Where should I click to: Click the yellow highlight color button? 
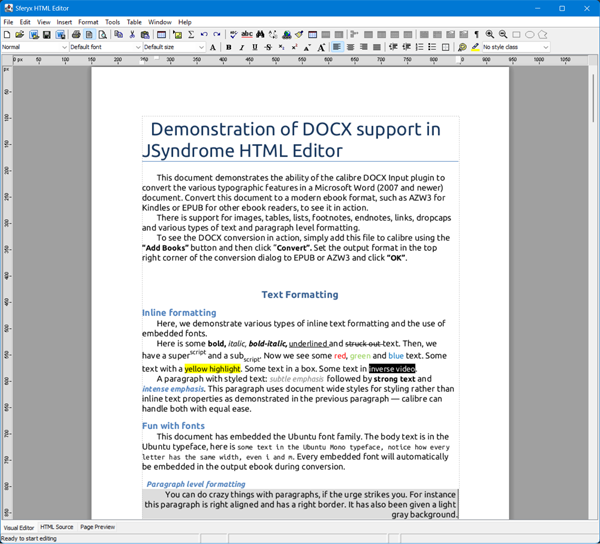pos(475,47)
